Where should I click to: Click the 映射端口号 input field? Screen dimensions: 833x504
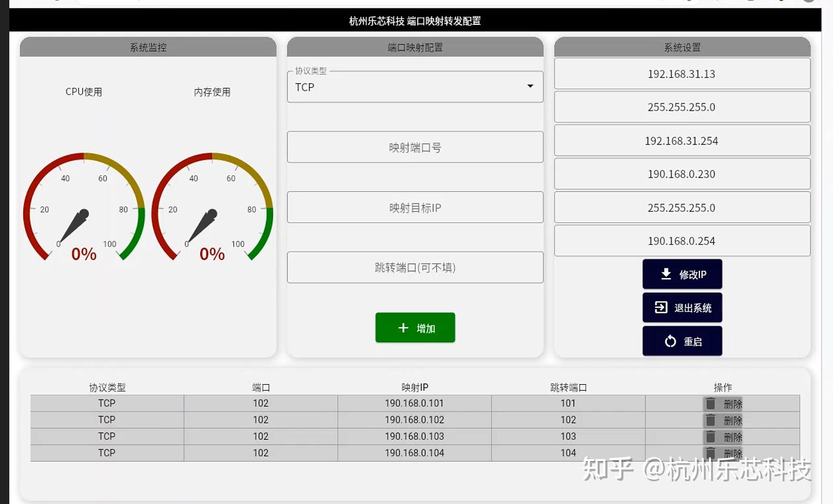(415, 147)
